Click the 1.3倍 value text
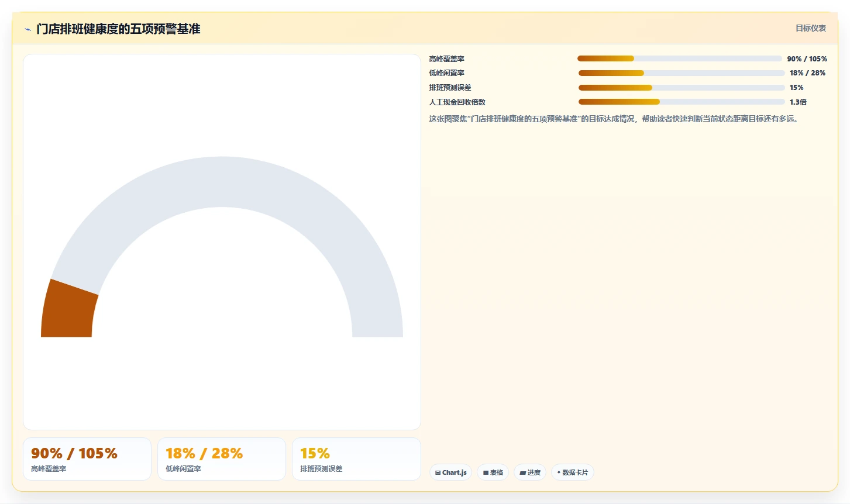 [798, 102]
